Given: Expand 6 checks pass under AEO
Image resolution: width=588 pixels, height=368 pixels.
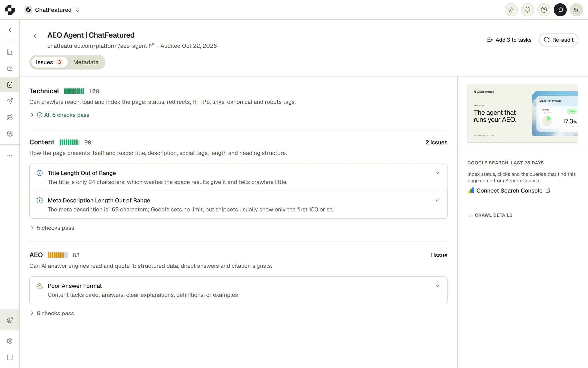Looking at the screenshot, I should (52, 313).
